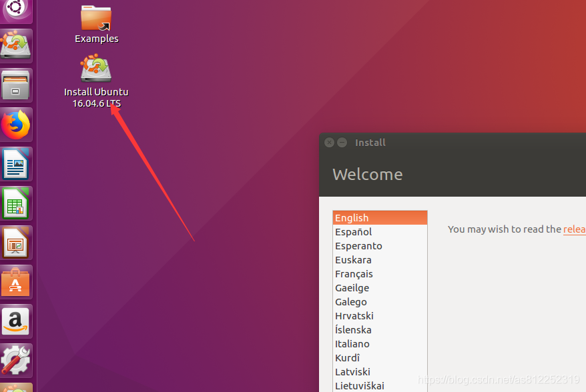Choose Euskara as installer language
Screen dimensions: 586x392
380,260
